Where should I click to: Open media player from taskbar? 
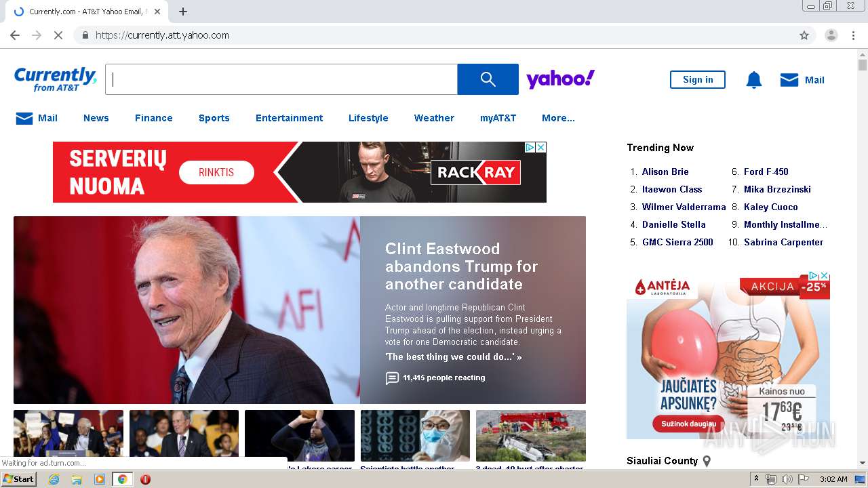point(100,479)
